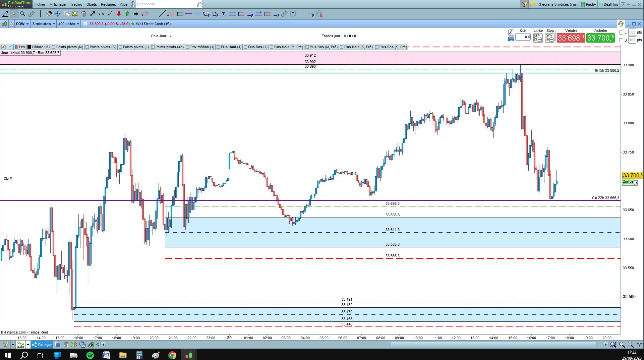
Task: Zoom in on the time axis
Action: [x=631, y=345]
